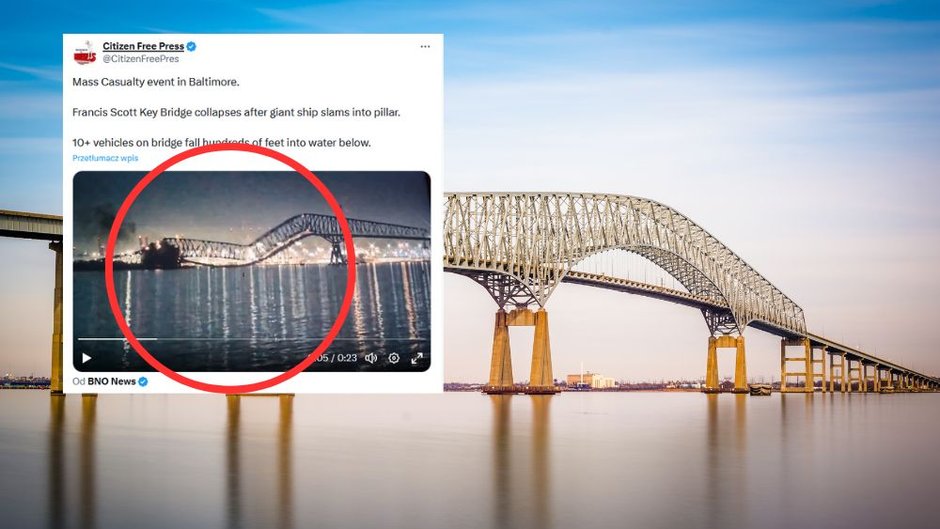Expand video to fullscreen
The image size is (940, 529).
coord(417,358)
